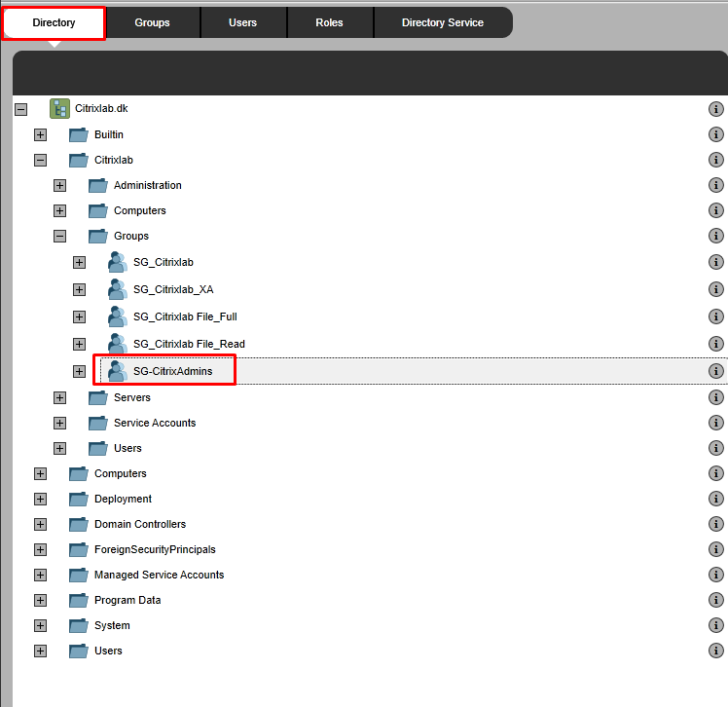Screen dimensions: 728x707
Task: Collapse the Citrixlab.dk domain root
Action: point(20,109)
